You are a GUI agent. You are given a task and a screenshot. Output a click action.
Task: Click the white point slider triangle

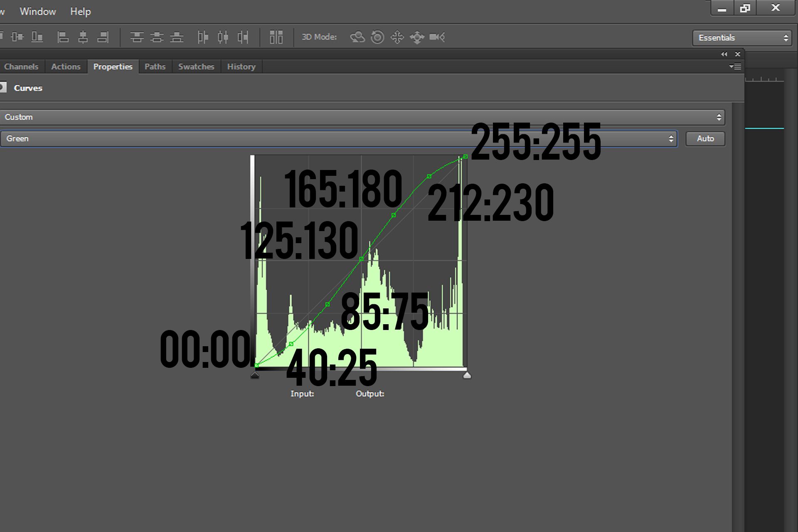click(x=467, y=376)
